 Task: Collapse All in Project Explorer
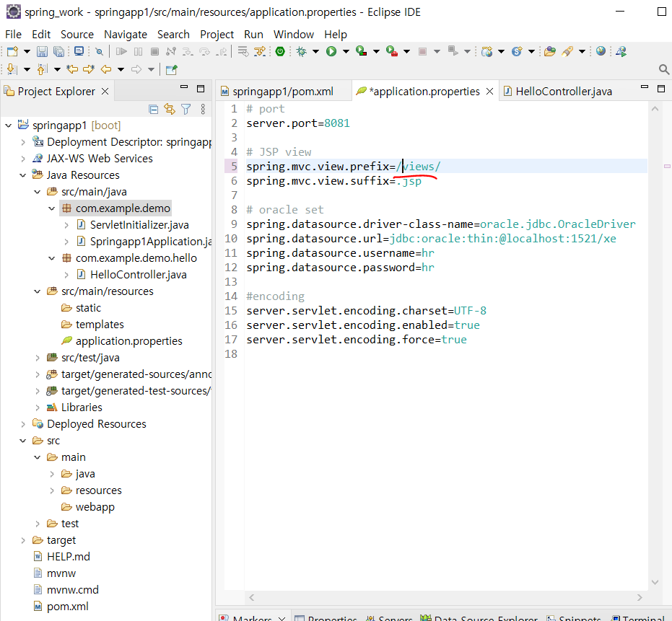[x=153, y=110]
